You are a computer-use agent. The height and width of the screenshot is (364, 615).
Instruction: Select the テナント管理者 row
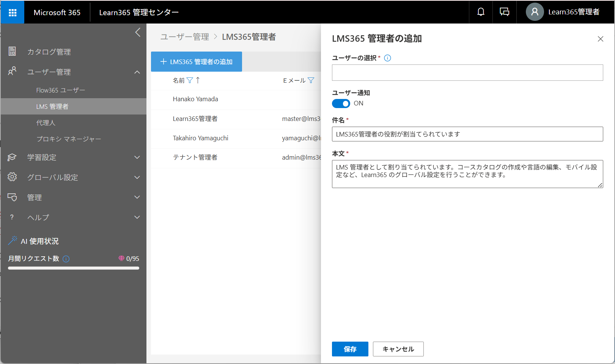(236, 158)
